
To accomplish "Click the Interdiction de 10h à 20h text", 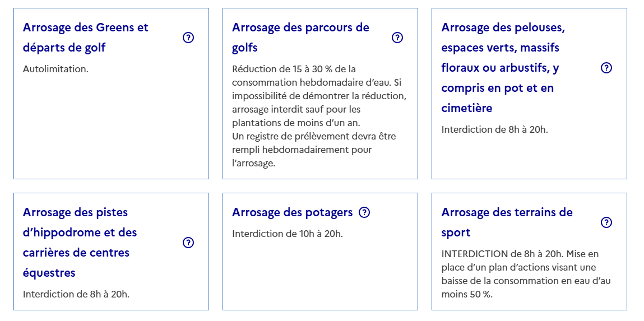I will [x=287, y=234].
